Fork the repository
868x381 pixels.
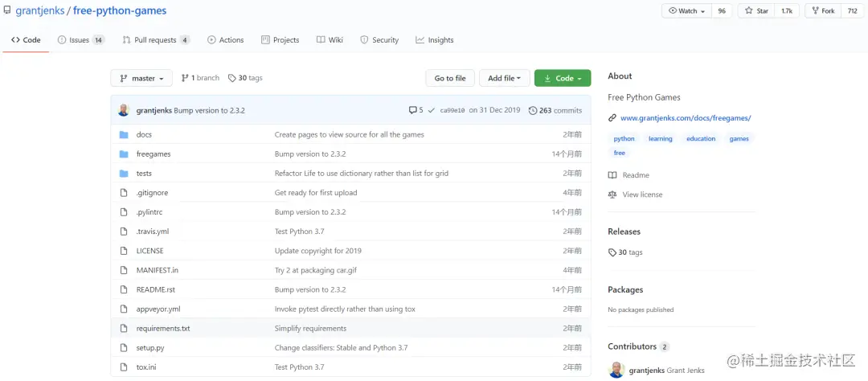point(823,11)
